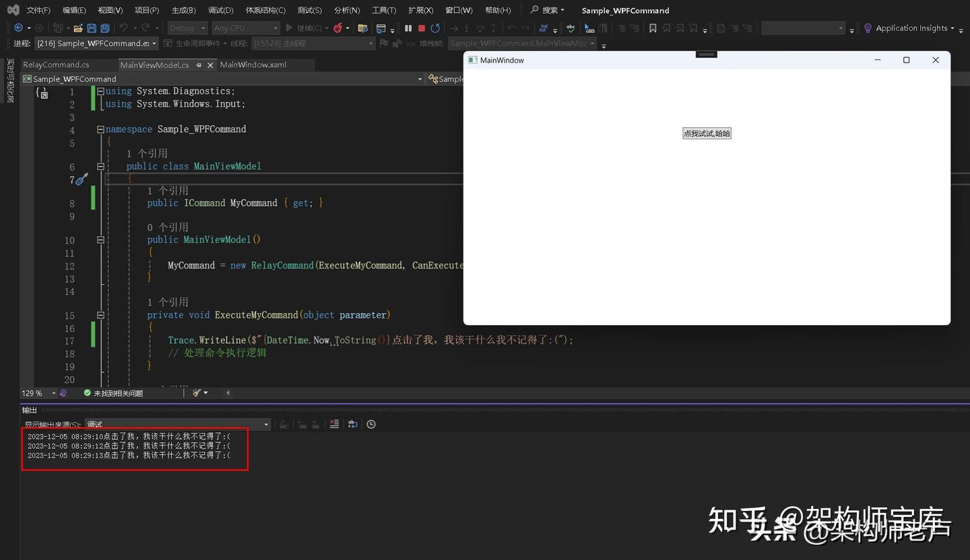Click the find in files folder icon
Viewport: 970px width, 560px height.
click(x=363, y=28)
